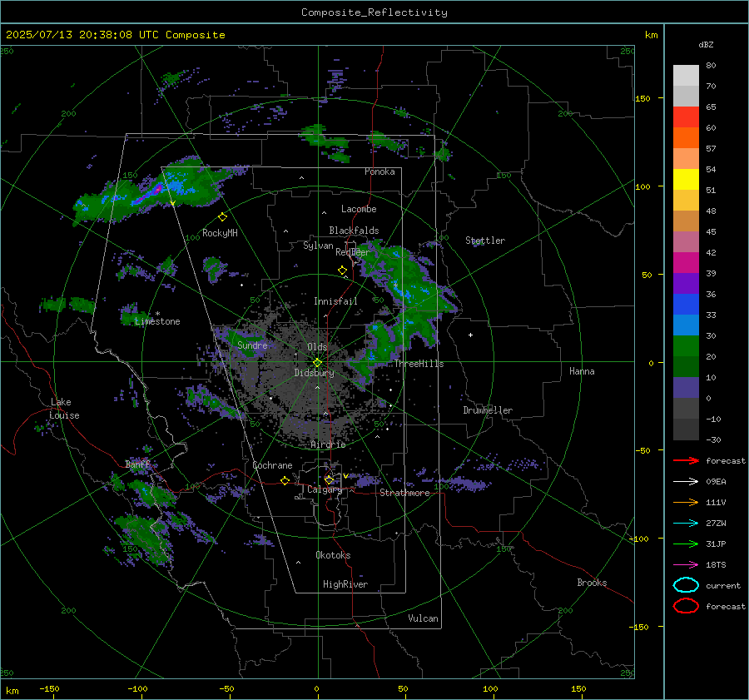The height and width of the screenshot is (700, 749).
Task: Click the RockyMH label
Action: tap(220, 233)
